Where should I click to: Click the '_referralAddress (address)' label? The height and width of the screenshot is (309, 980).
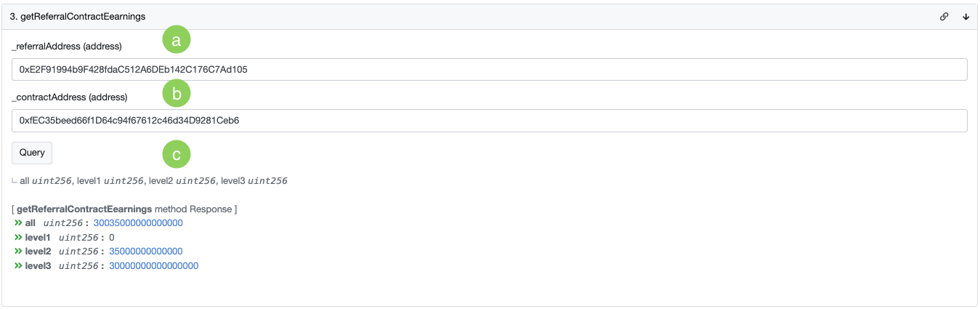(x=67, y=47)
